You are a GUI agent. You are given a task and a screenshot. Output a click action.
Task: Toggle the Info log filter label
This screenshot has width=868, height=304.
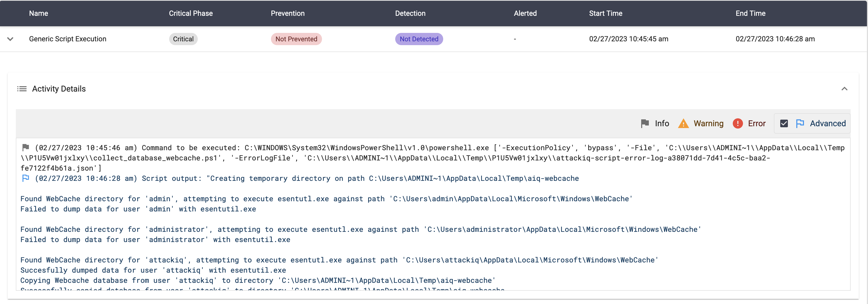(662, 123)
